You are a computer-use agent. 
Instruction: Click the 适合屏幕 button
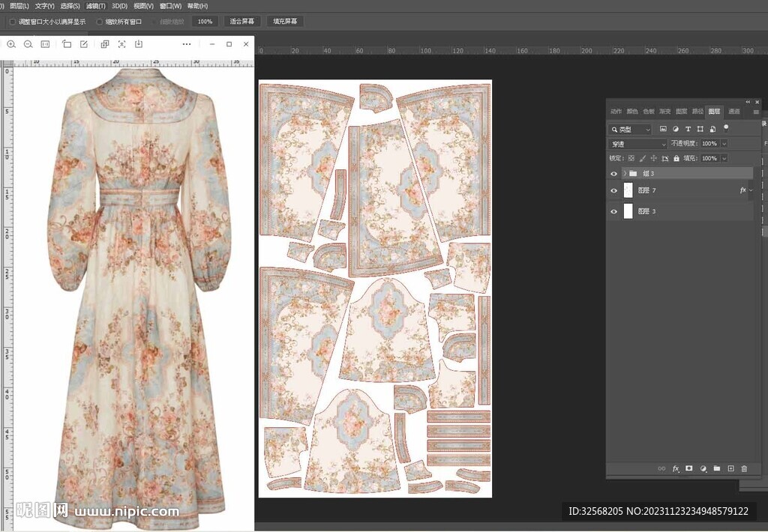[x=241, y=22]
